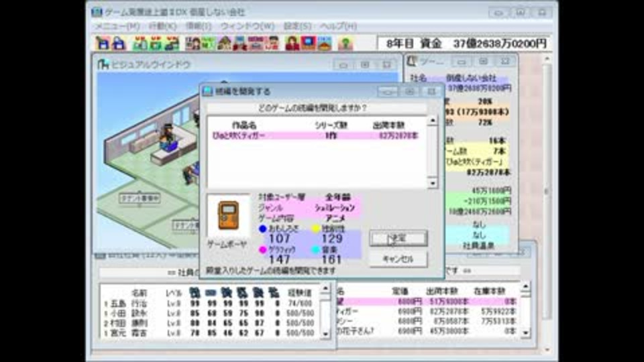644x362 pixels.
Task: Click the middle green UP toolbar icon
Action: 156,43
